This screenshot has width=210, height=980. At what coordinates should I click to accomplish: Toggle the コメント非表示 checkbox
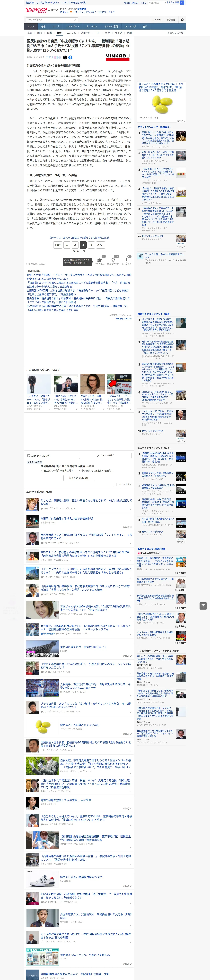[x=115, y=484]
